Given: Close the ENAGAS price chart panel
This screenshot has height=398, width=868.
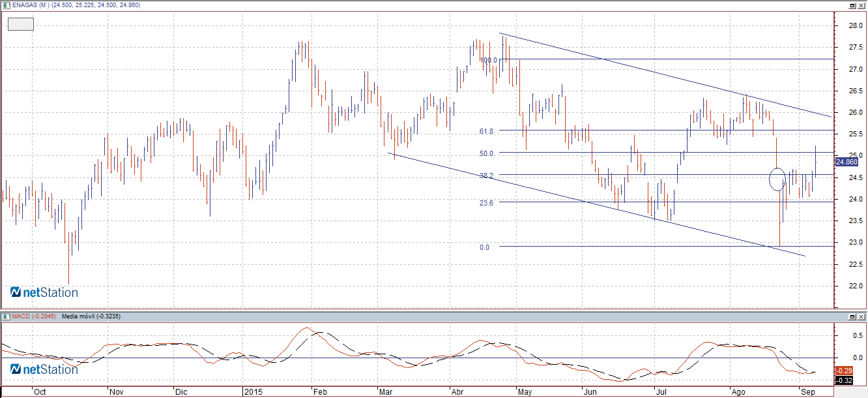Looking at the screenshot, I should (x=861, y=5).
